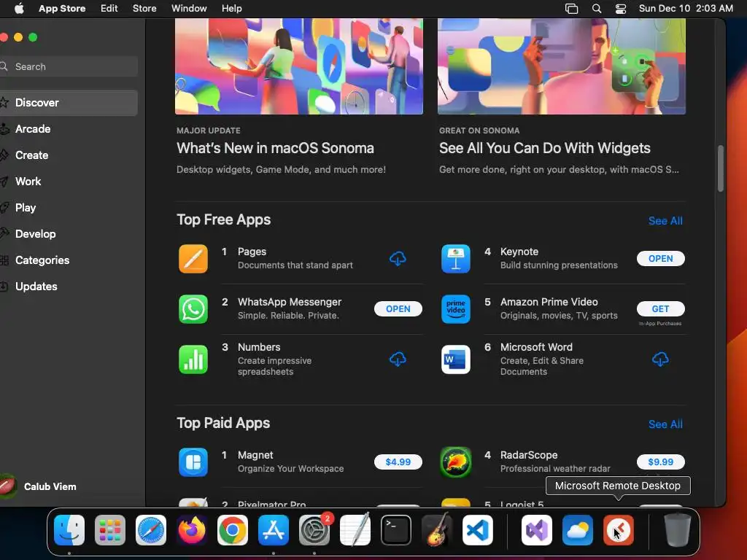See All Top Free Apps
Screen dimensions: 747x560
click(665, 221)
